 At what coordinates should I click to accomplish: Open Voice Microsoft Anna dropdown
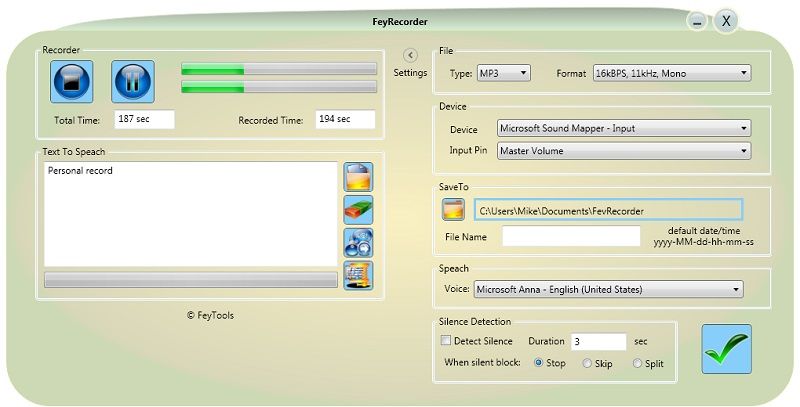(609, 289)
